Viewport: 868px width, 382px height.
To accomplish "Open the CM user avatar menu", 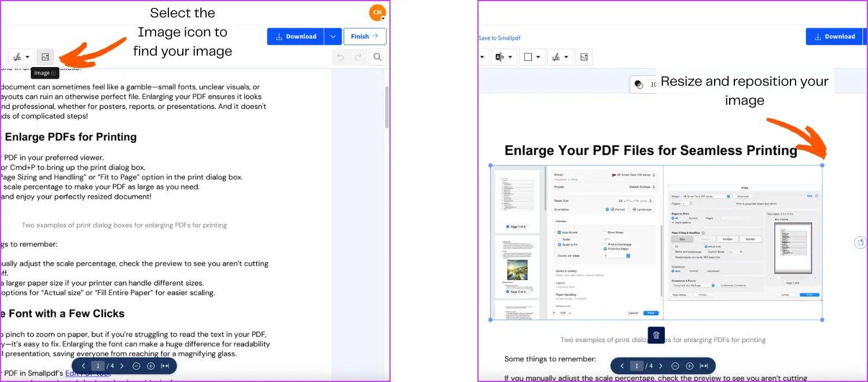I will [x=377, y=12].
